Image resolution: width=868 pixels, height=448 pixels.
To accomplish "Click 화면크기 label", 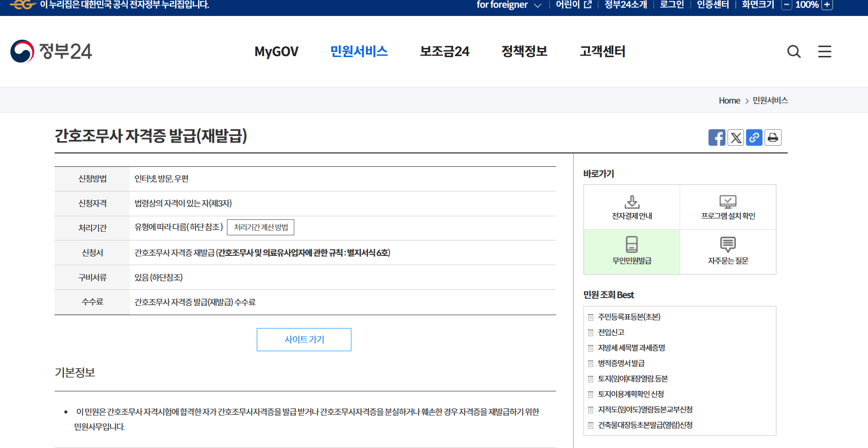I will pos(758,5).
